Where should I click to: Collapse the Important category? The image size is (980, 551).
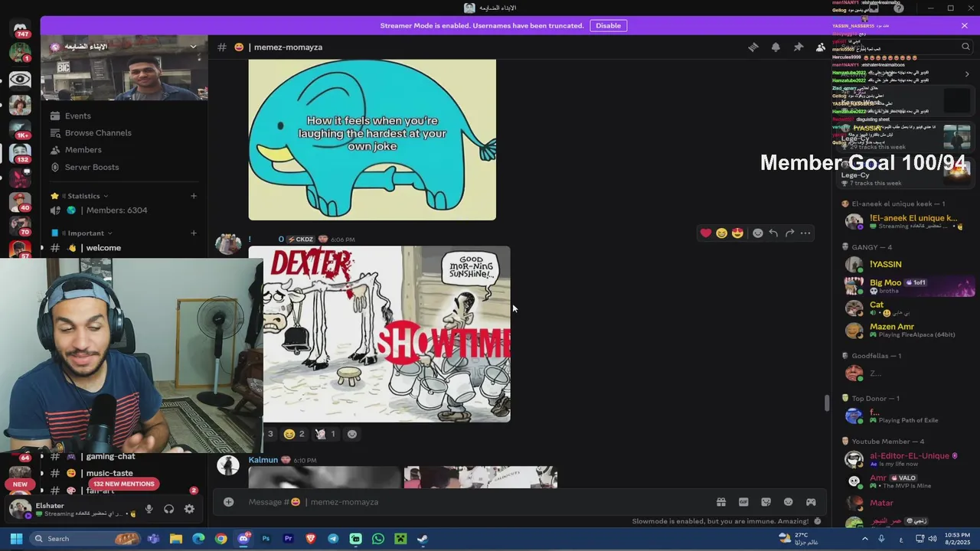(x=87, y=233)
